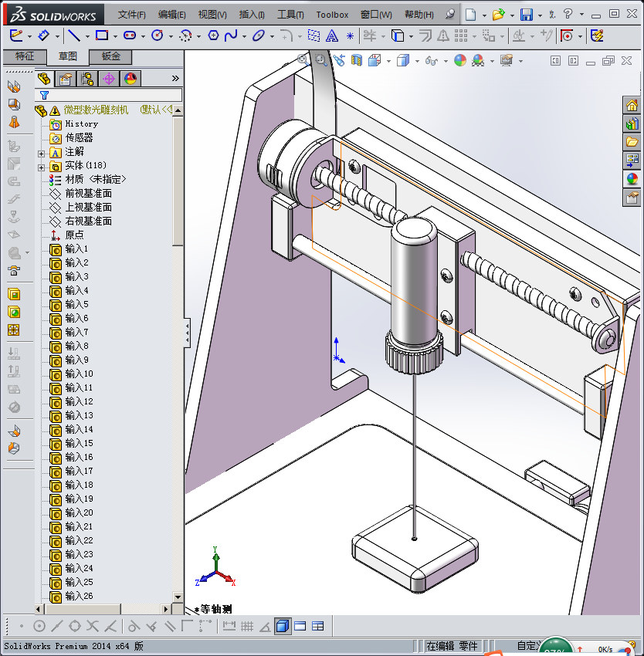Image resolution: width=644 pixels, height=656 pixels.
Task: Open the 编辑(E) menu
Action: (x=171, y=15)
